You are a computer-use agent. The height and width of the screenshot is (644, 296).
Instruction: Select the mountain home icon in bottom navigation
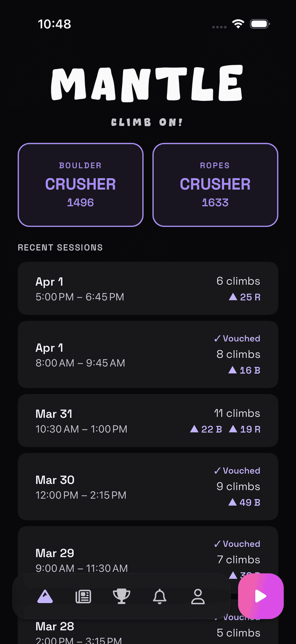pos(45,596)
